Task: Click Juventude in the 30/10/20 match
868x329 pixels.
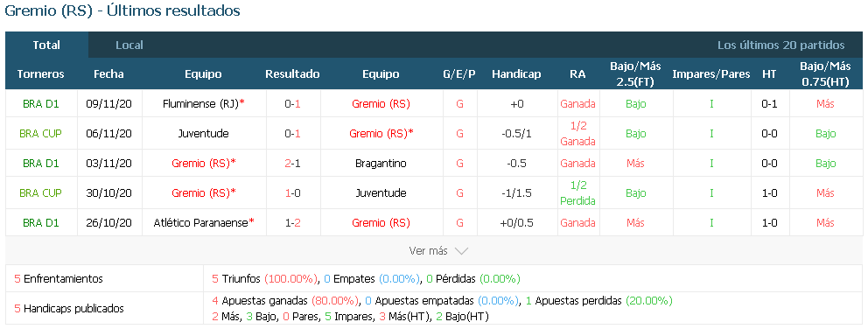Action: click(x=381, y=192)
